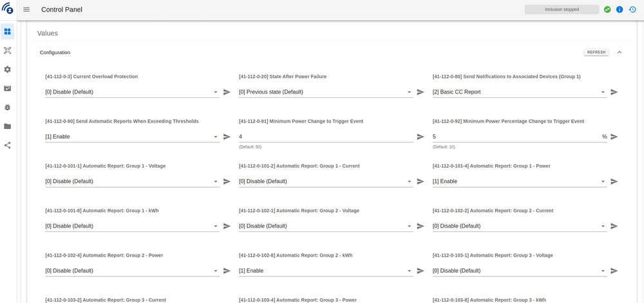Open the network mesh share icon
The height and width of the screenshot is (303, 644).
(x=8, y=145)
